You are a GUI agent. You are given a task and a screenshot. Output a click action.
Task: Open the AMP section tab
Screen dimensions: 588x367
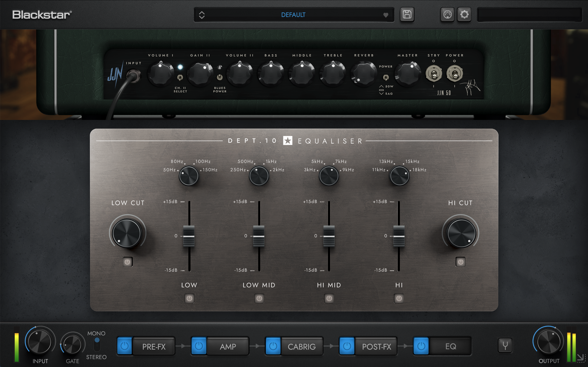tap(228, 346)
